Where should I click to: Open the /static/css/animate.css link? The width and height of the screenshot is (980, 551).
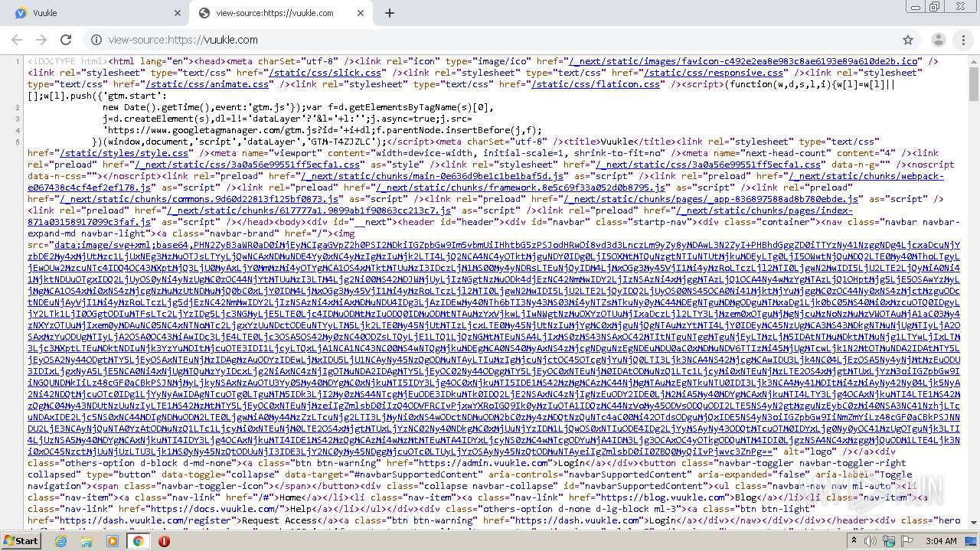[207, 84]
